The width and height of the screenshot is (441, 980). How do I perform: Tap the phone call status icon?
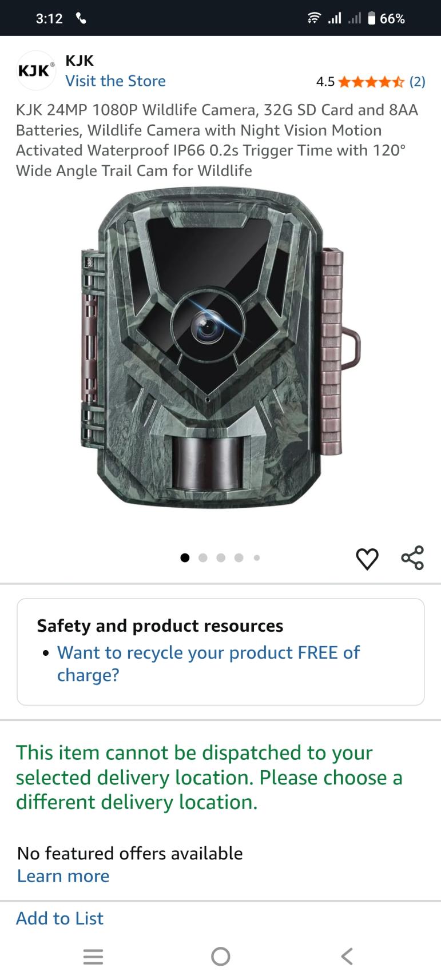(81, 18)
